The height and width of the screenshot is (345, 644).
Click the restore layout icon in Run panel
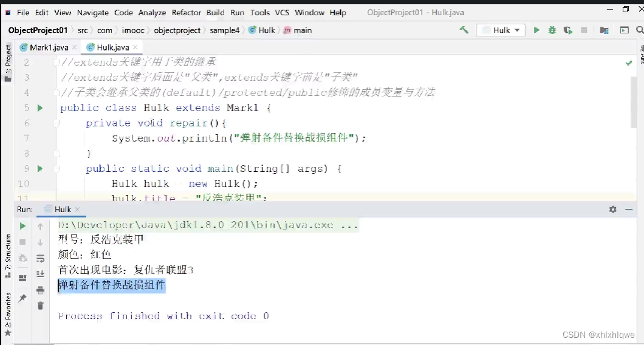(22, 278)
